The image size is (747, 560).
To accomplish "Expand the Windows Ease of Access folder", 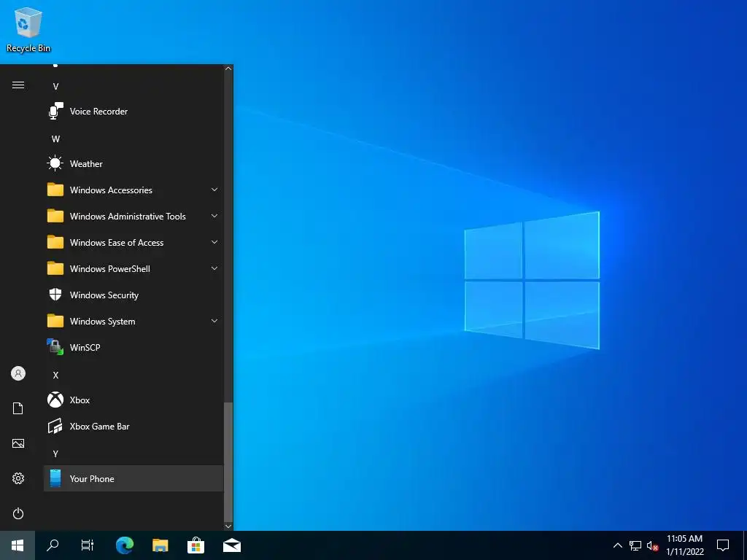I will pos(133,242).
